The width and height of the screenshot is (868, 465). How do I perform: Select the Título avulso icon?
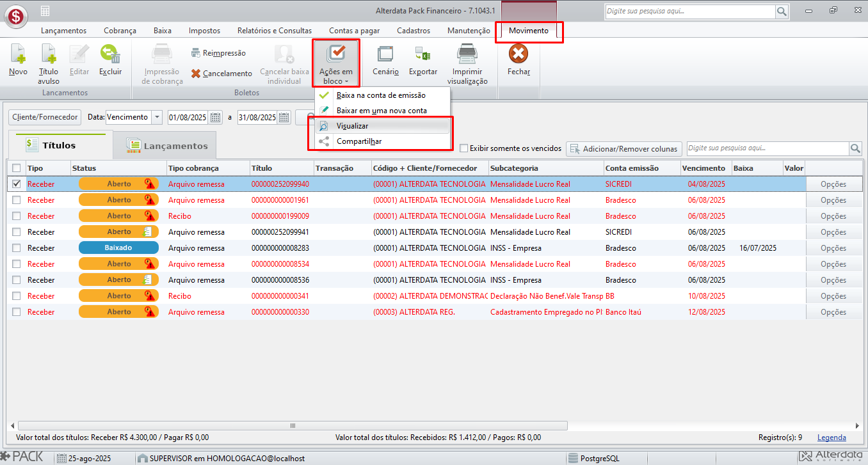click(x=49, y=55)
